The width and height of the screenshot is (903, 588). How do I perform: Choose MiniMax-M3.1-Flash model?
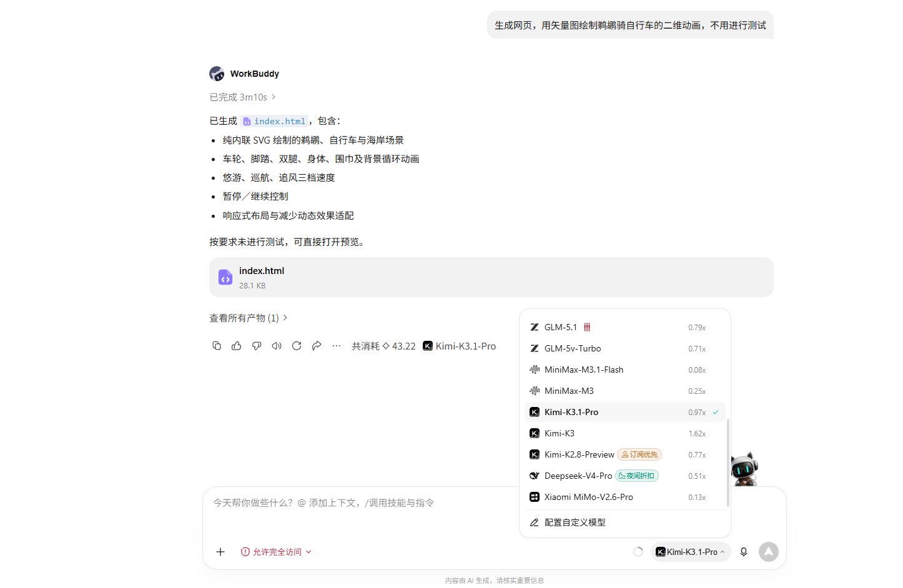pos(625,370)
